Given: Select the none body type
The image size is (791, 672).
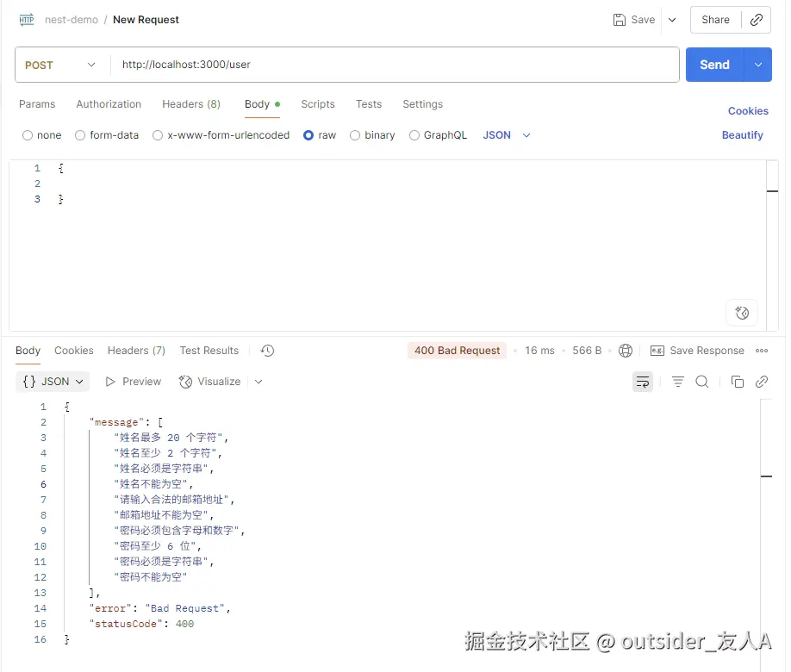Looking at the screenshot, I should (28, 135).
